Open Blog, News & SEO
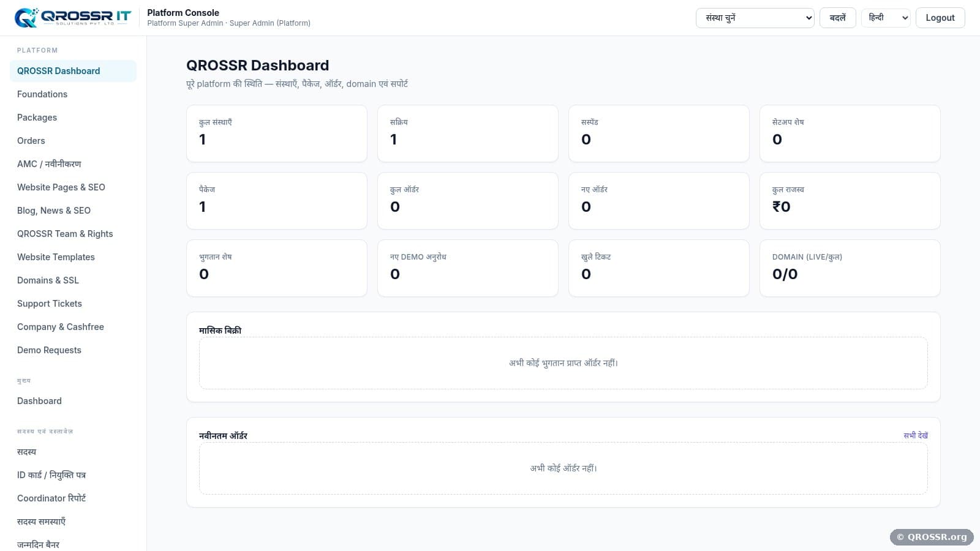 point(73,211)
